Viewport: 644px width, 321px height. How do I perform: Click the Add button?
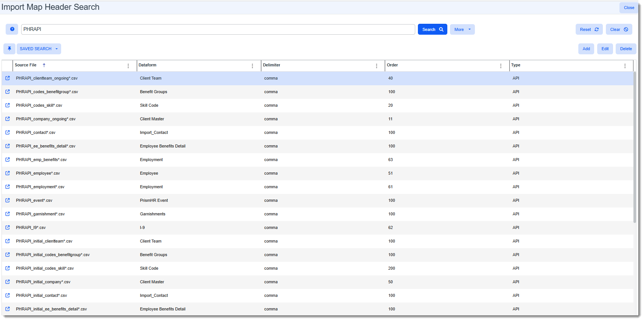coord(586,49)
